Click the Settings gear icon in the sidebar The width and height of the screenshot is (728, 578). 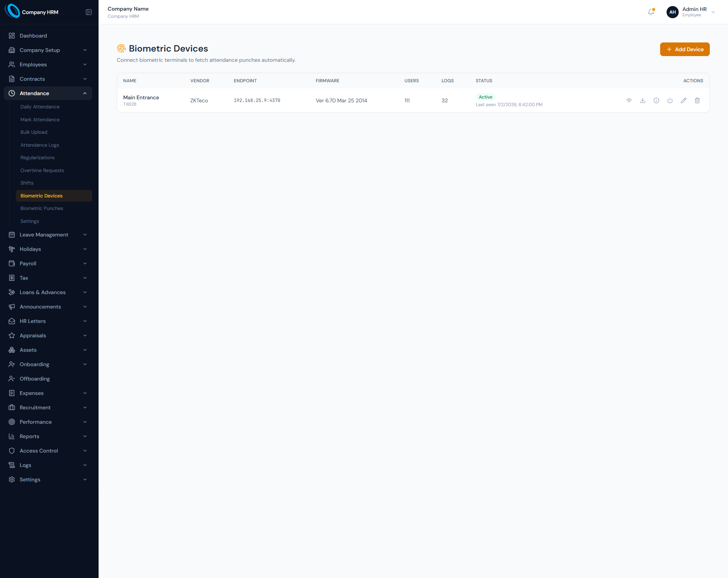pos(12,479)
